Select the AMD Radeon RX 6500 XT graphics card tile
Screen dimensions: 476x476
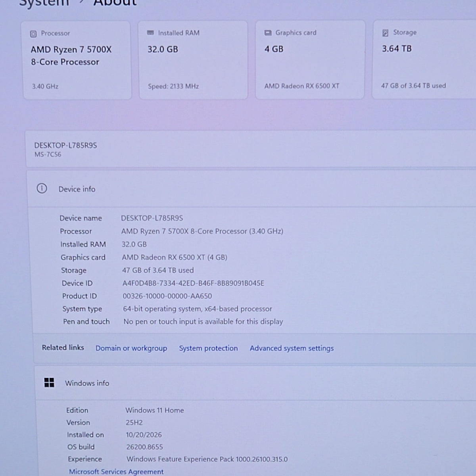click(310, 59)
